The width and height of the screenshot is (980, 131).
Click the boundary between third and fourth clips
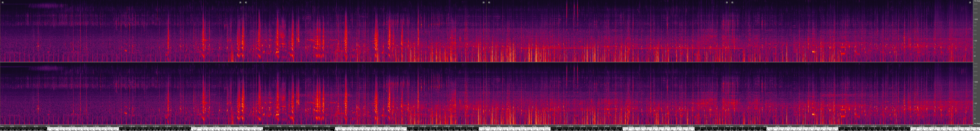(730, 30)
